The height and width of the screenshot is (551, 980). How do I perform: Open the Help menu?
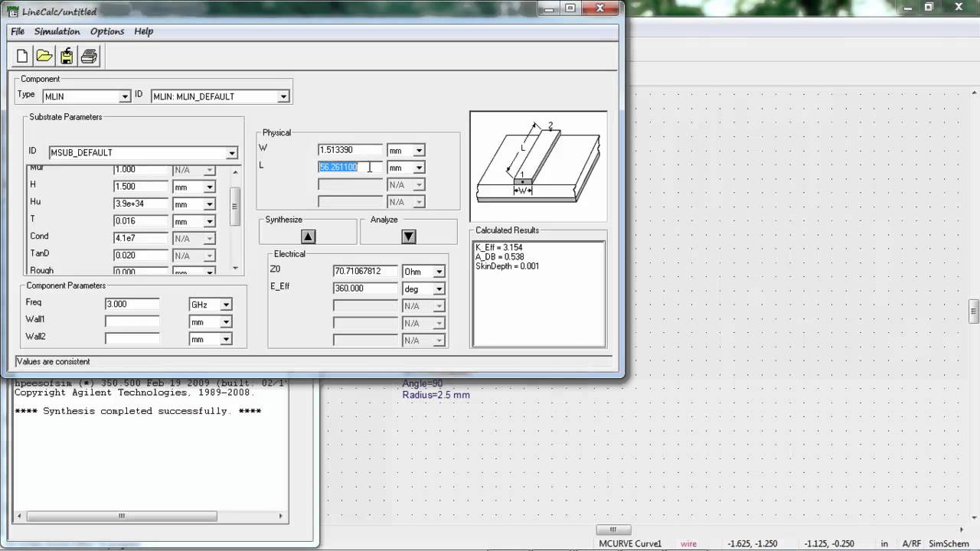[x=144, y=31]
